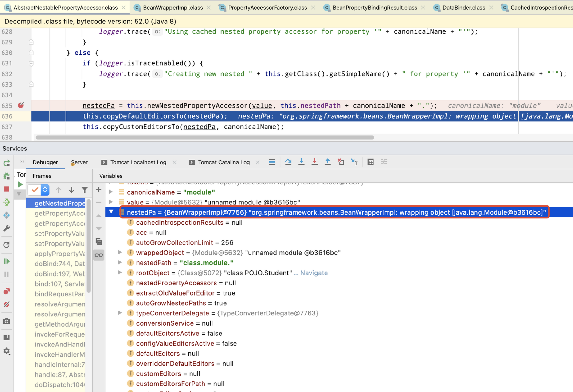Click the Deploy All icon in sidebar

tap(7, 202)
